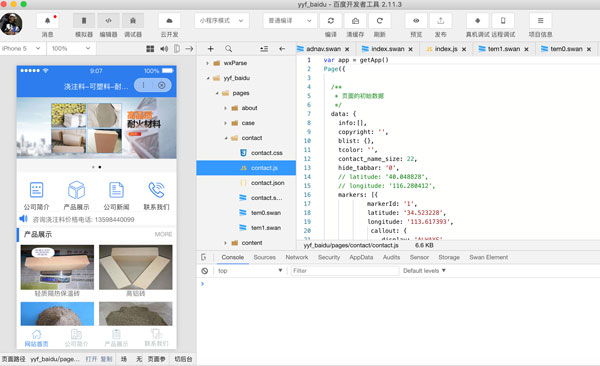Click 复制 to copy page path

tap(107, 359)
